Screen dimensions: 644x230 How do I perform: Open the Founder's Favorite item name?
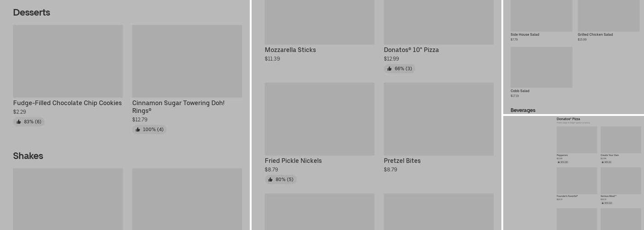click(x=567, y=196)
